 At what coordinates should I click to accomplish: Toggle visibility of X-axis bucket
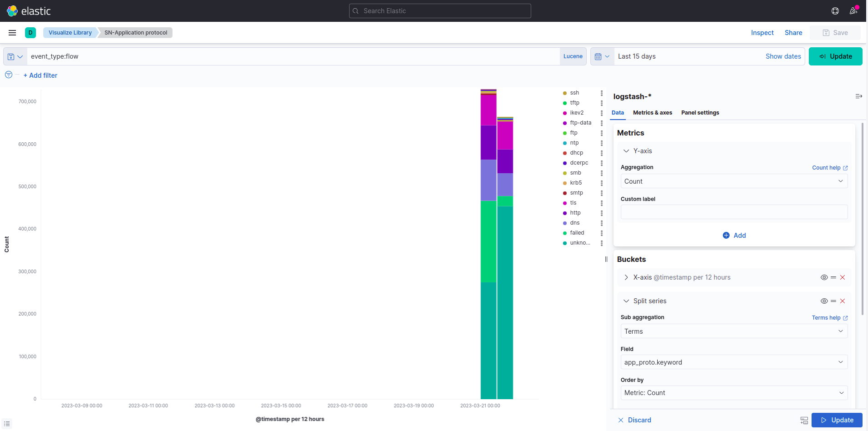824,277
